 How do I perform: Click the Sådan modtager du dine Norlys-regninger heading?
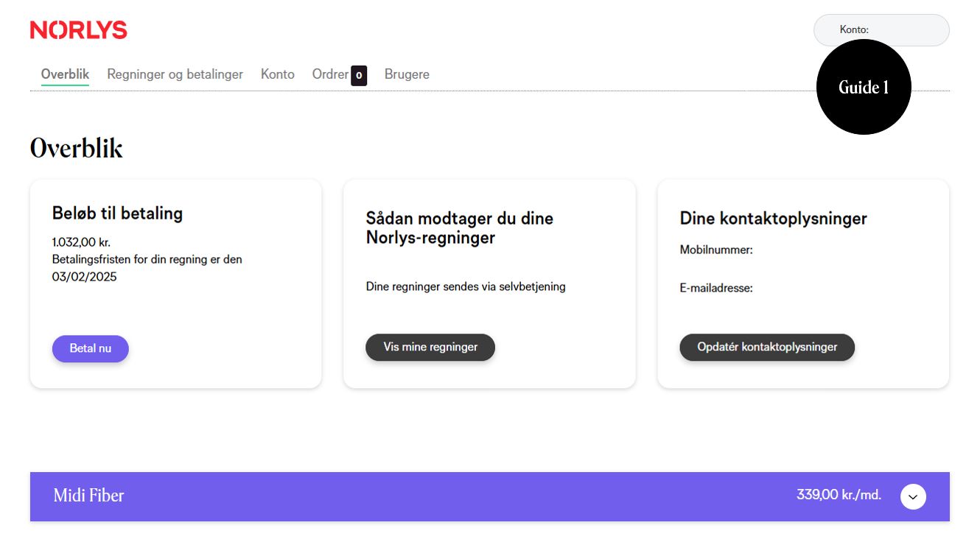(459, 228)
